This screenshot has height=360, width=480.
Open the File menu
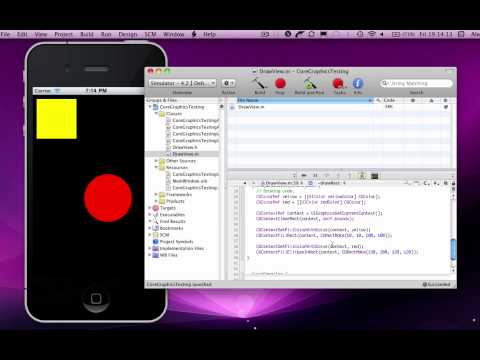(5, 34)
